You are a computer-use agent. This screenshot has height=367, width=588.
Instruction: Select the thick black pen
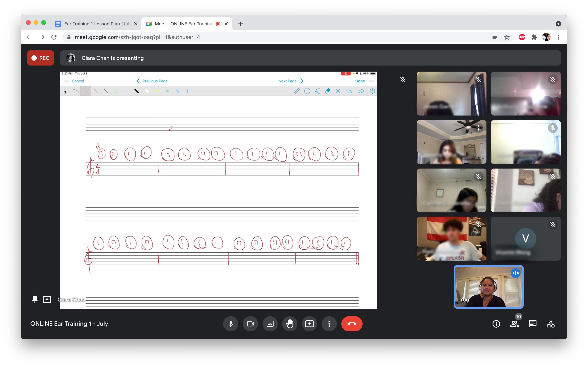[x=137, y=91]
